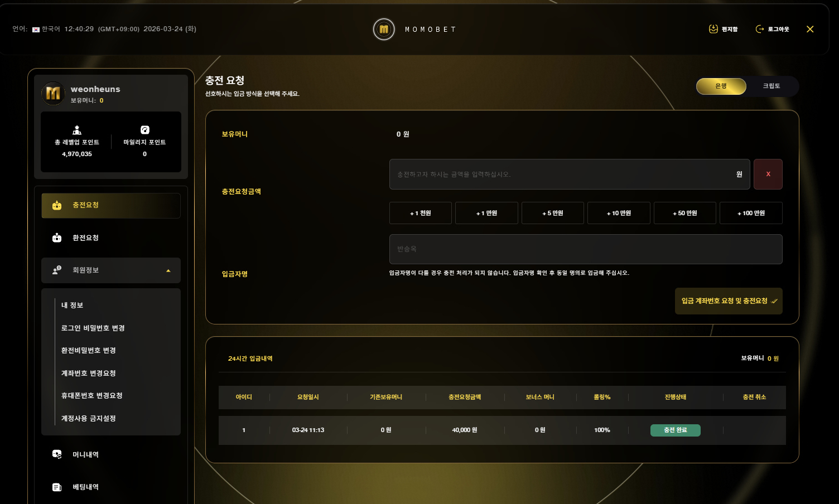839x504 pixels.
Task: Switch payment method to 크립토
Action: pos(772,86)
